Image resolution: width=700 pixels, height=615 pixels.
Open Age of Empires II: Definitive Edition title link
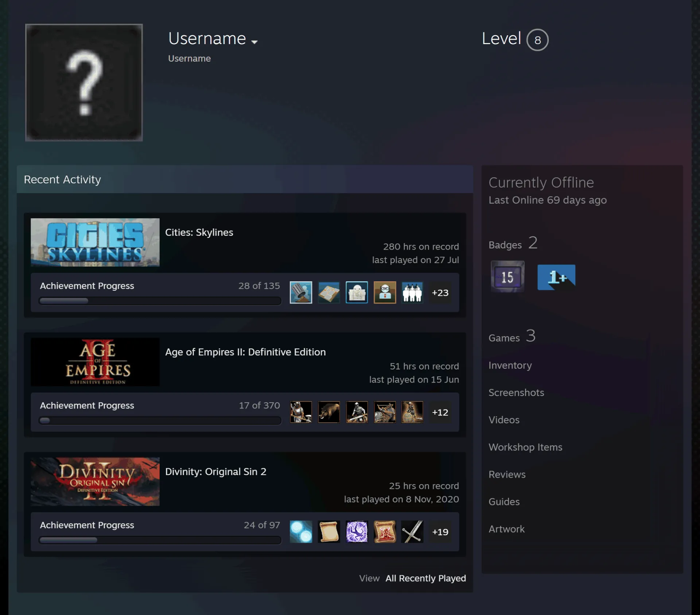(245, 352)
